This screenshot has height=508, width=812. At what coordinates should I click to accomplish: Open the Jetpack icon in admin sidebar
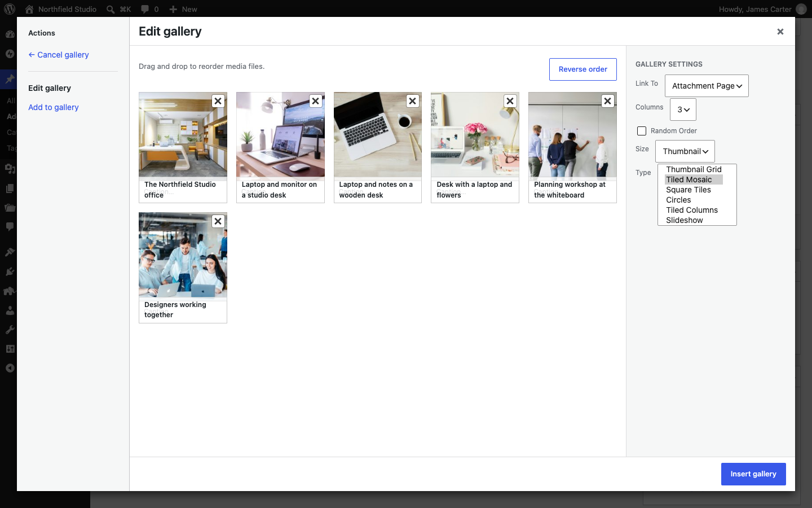point(10,54)
